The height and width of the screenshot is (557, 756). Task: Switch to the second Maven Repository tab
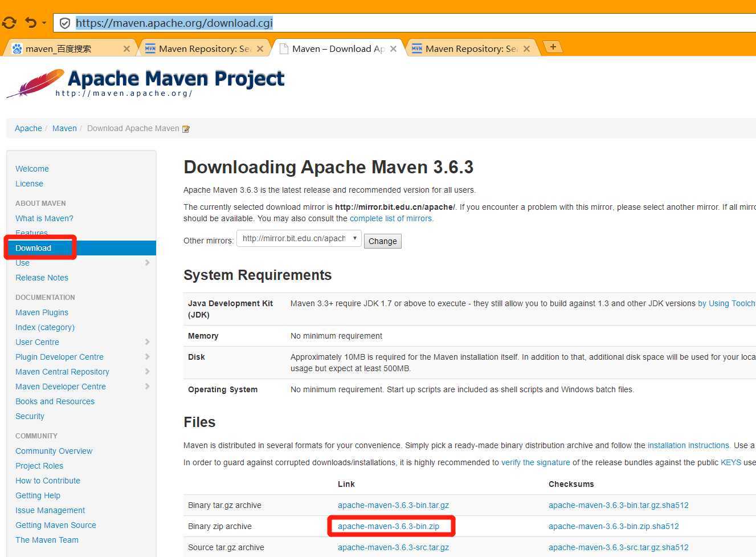point(470,48)
